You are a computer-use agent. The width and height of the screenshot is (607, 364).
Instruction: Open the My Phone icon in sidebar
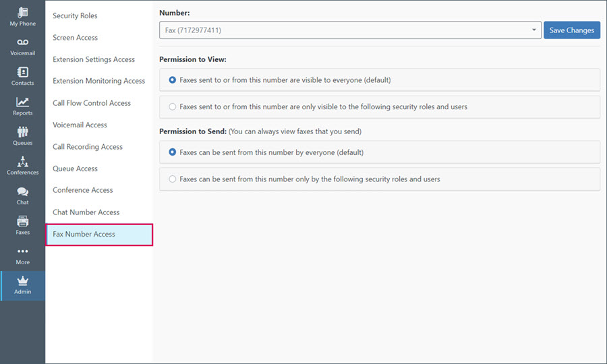tap(22, 12)
